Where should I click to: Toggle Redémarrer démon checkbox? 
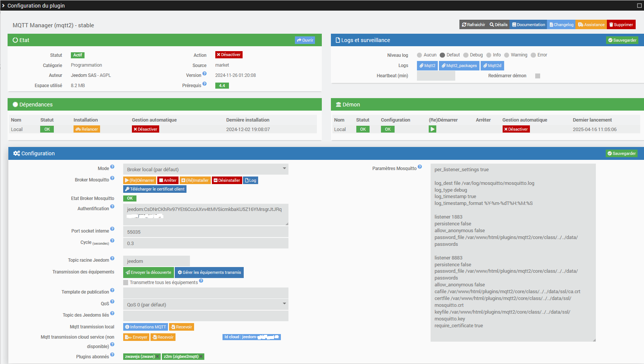(537, 76)
